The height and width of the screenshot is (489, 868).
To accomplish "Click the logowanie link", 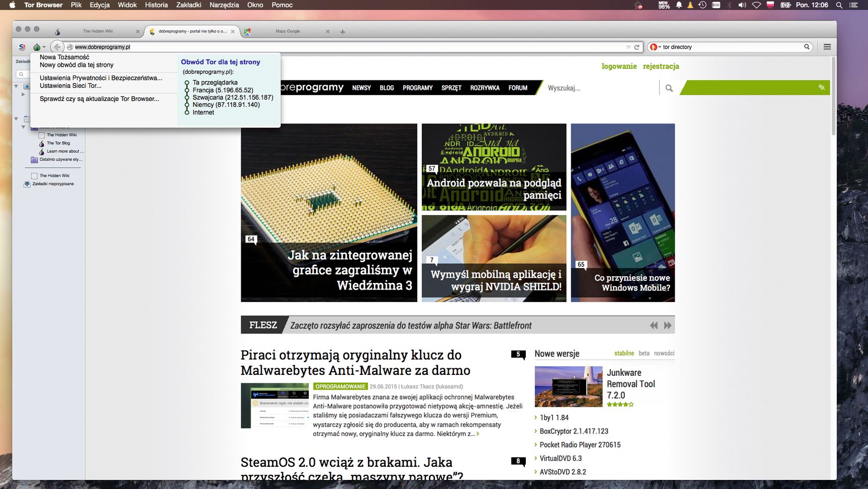I will click(x=619, y=66).
